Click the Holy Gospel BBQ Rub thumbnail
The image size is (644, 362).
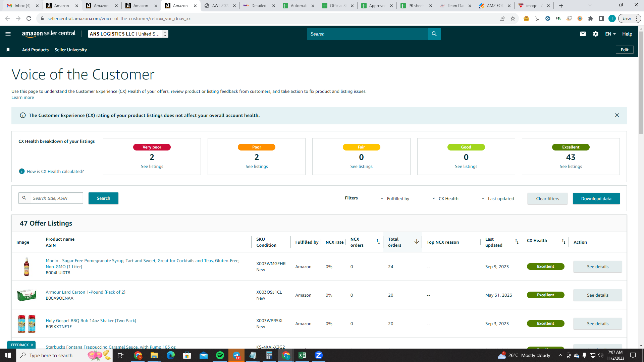click(x=26, y=323)
